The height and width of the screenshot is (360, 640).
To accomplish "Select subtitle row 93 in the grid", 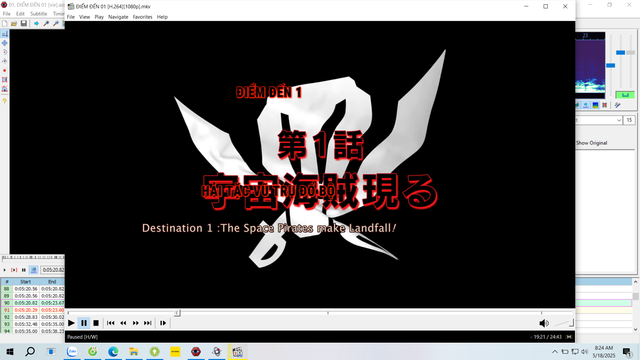I will point(33,324).
